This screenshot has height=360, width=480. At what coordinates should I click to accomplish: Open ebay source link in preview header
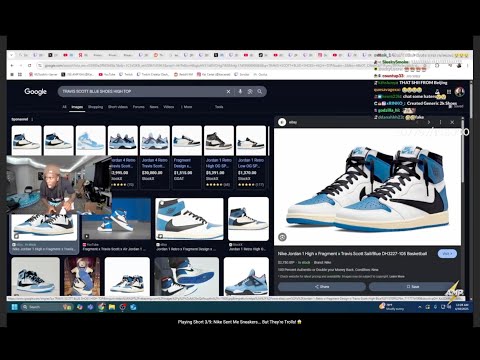point(289,122)
